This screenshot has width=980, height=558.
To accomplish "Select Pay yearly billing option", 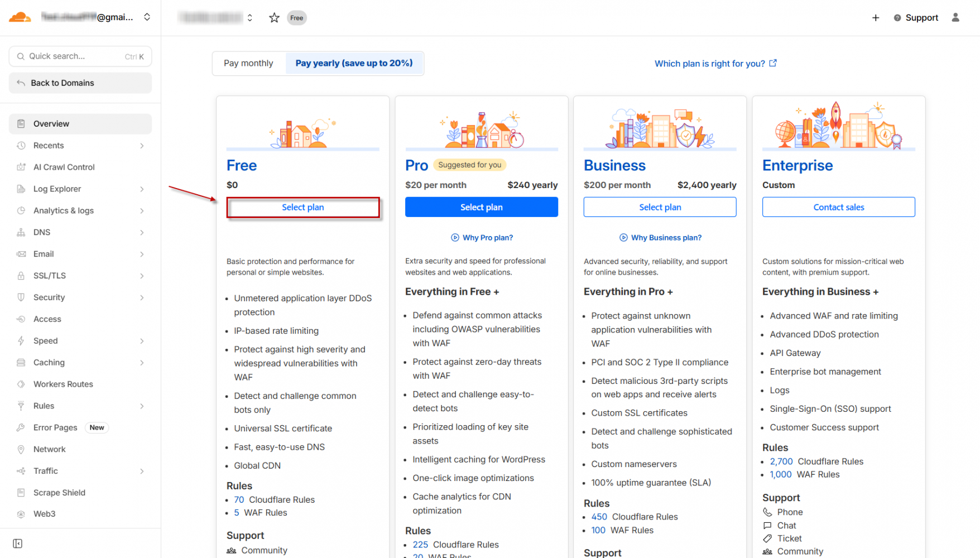I will (354, 63).
